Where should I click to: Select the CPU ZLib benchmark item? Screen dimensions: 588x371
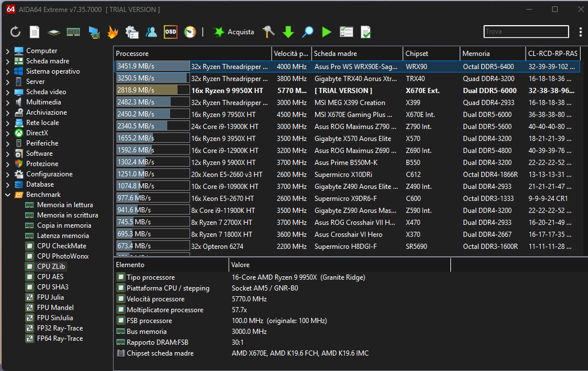click(x=51, y=267)
